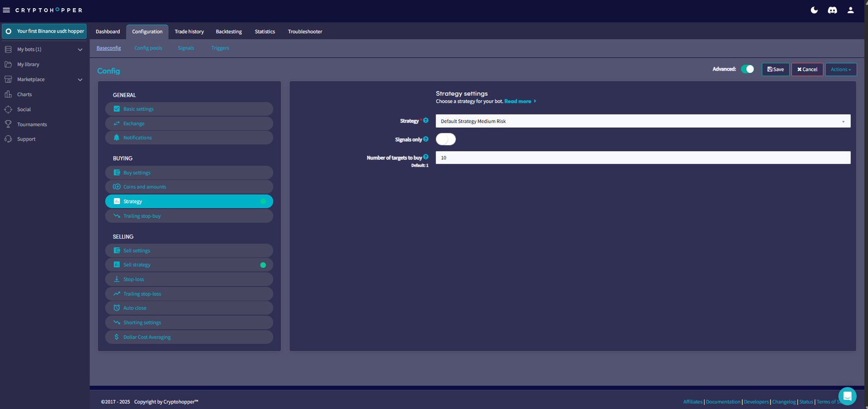Open the Affiliates footer link
The width and height of the screenshot is (868, 409).
(693, 402)
